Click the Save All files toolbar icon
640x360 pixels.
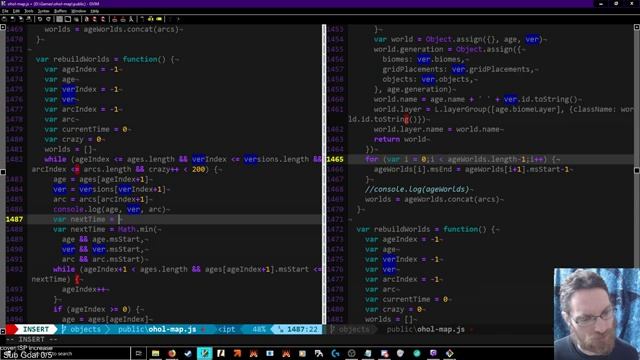20,19
